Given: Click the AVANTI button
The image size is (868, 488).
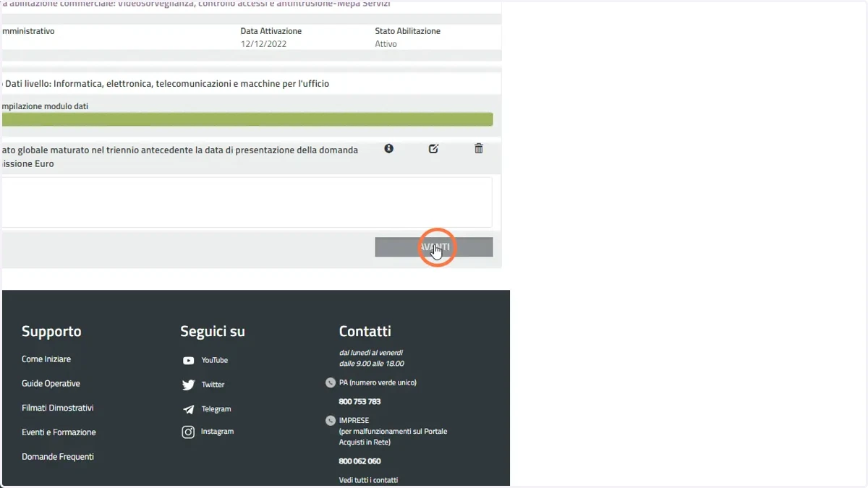Looking at the screenshot, I should (434, 247).
